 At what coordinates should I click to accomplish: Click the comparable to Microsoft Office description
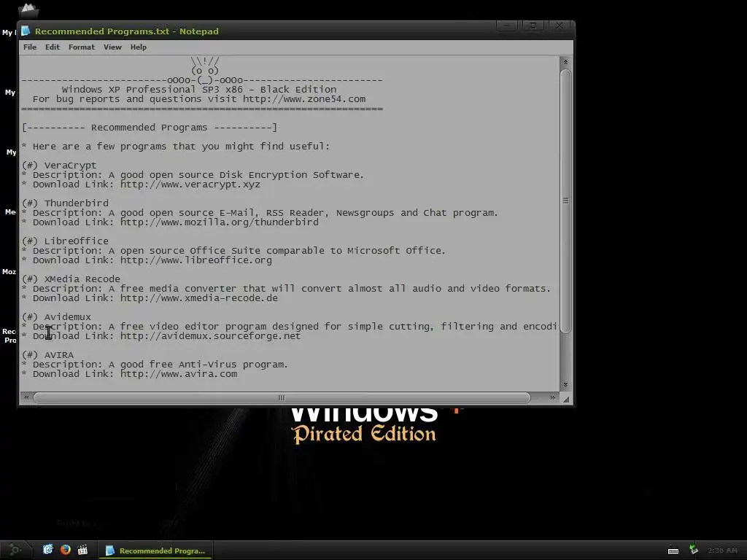(x=233, y=251)
